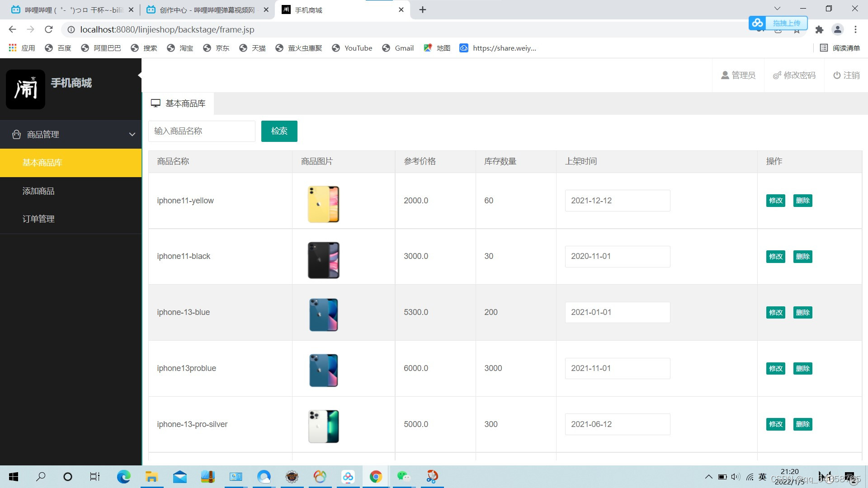Open the YouTube bookmark

coord(352,48)
